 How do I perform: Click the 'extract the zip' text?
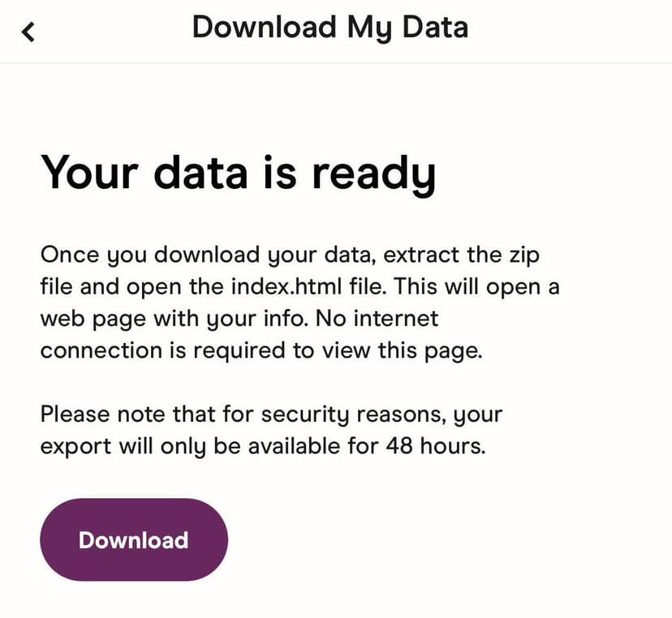461,255
